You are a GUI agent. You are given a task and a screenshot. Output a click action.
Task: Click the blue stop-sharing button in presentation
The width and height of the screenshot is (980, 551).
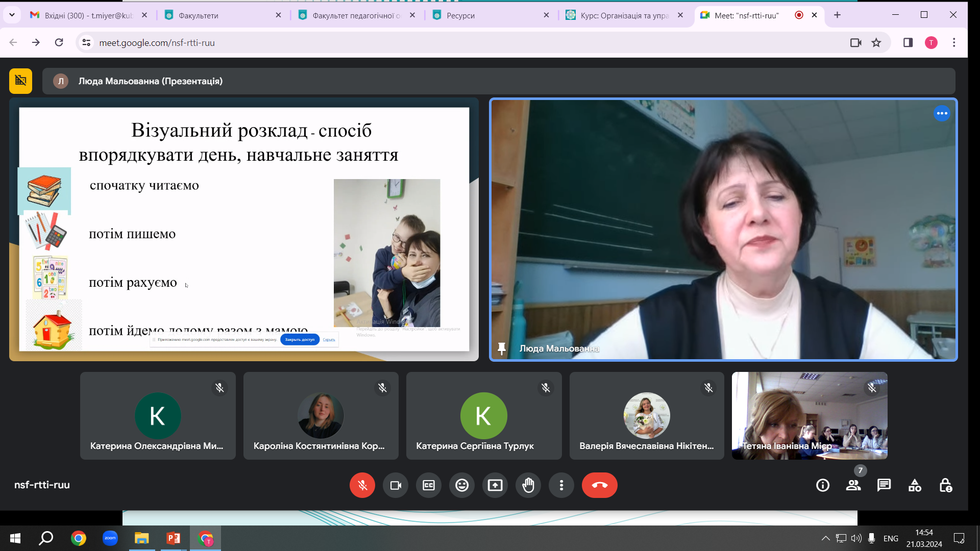click(x=300, y=340)
